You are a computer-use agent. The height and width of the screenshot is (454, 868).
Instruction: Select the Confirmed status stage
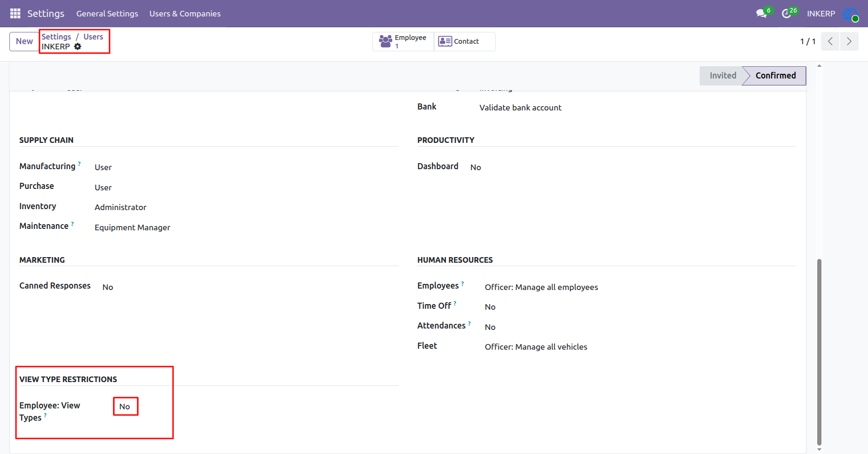click(775, 76)
